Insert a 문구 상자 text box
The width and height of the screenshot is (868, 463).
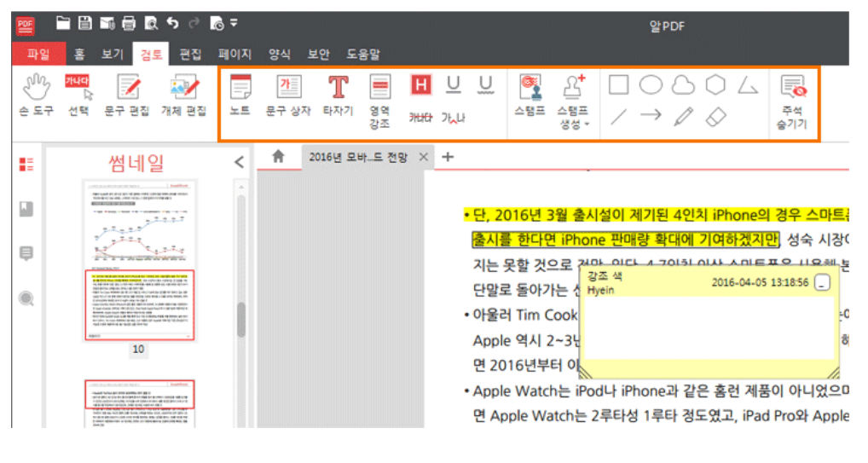pos(288,95)
